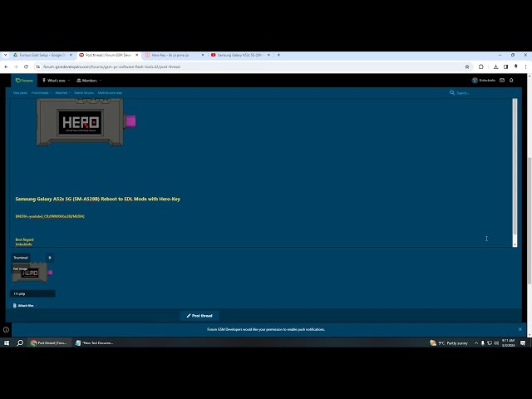
Task: Open the browser extensions puzzle icon
Action: [x=481, y=66]
